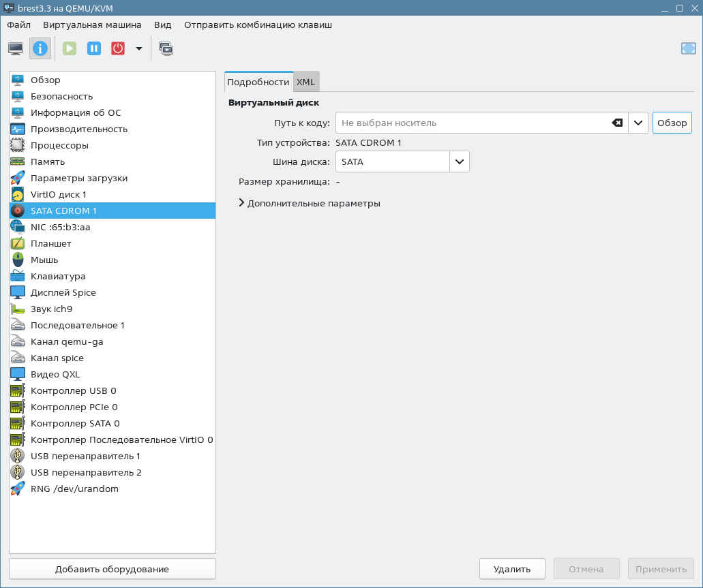
Task: Click the Удалить button
Action: click(x=512, y=569)
